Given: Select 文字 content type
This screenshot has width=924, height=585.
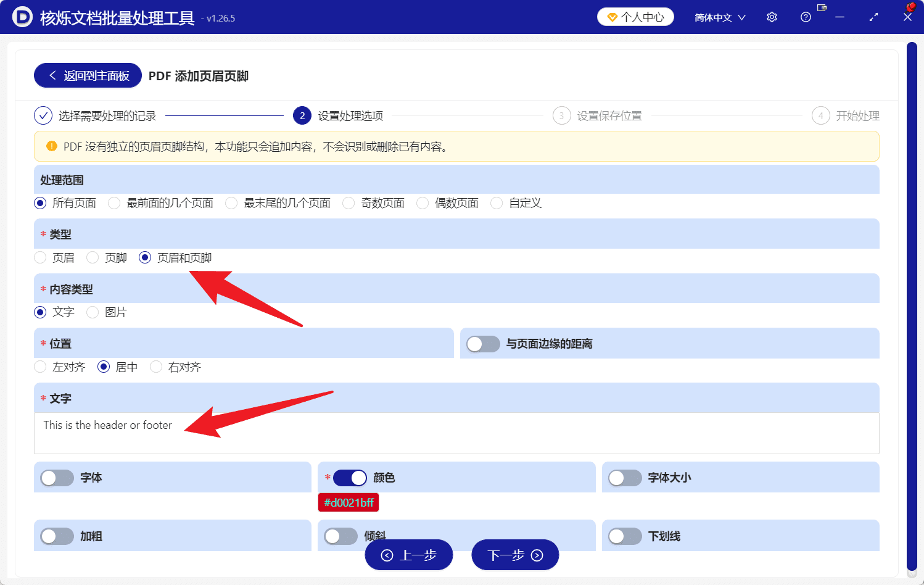Looking at the screenshot, I should (54, 312).
